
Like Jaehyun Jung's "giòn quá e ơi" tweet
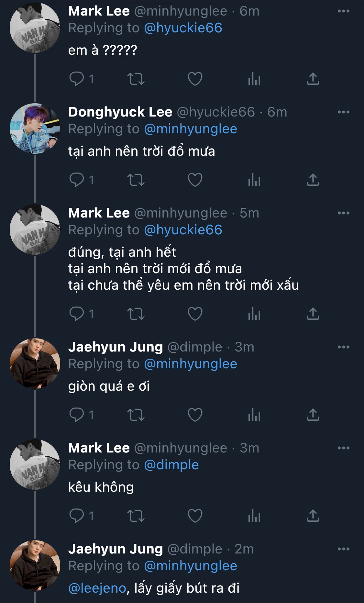point(195,415)
